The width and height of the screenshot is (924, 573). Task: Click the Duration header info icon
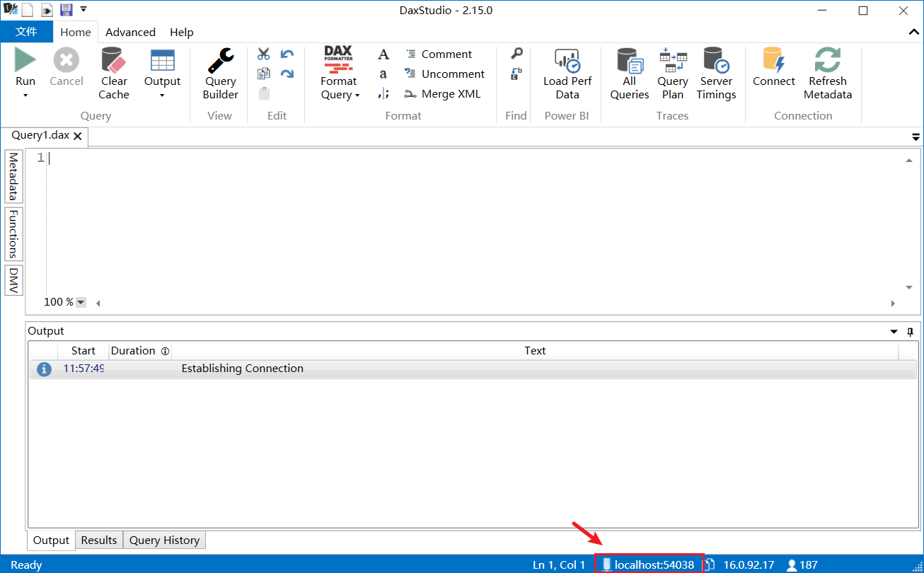click(165, 351)
